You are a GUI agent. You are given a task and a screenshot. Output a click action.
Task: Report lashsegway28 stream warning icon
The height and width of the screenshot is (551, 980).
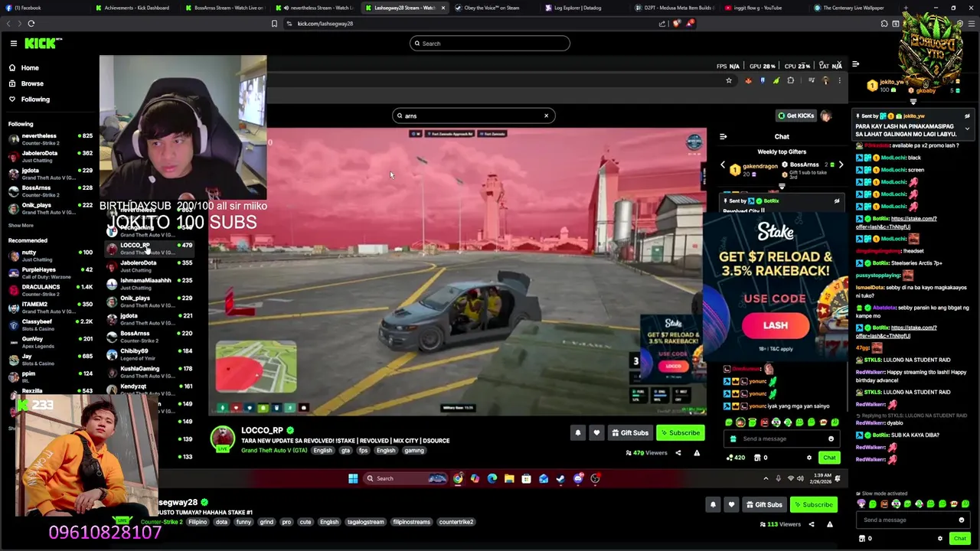click(x=829, y=524)
